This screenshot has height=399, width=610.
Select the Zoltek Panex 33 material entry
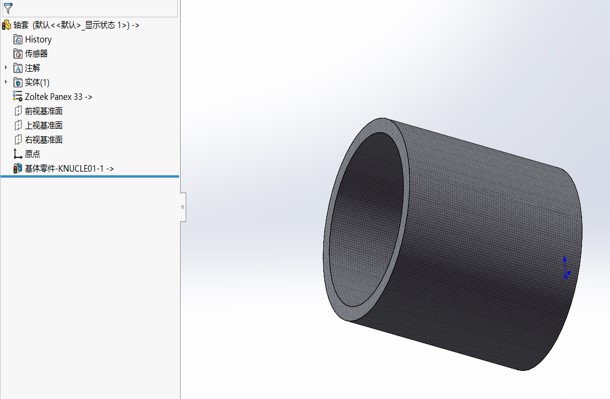pyautogui.click(x=58, y=97)
